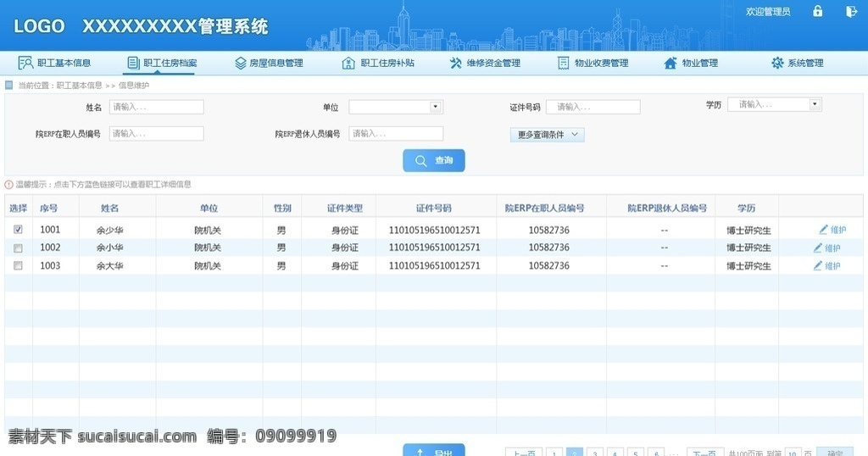This screenshot has height=456, width=868.
Task: Click the logout icon in the header
Action: [x=851, y=11]
